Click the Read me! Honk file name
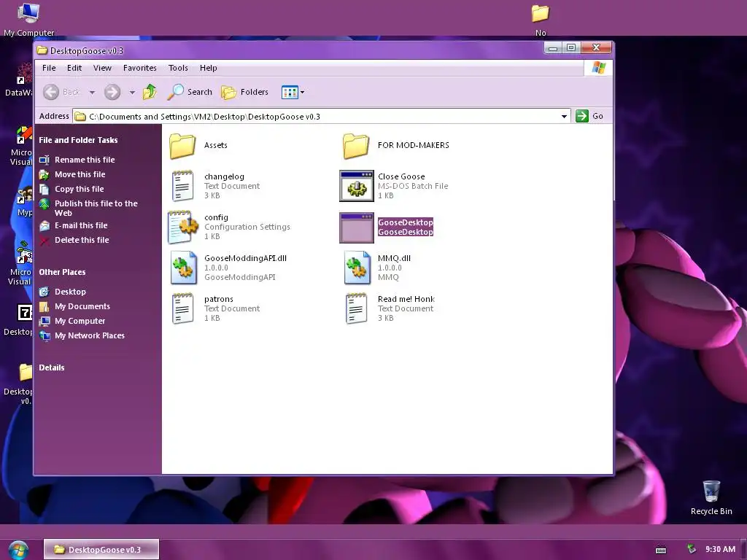This screenshot has width=747, height=560. point(406,299)
